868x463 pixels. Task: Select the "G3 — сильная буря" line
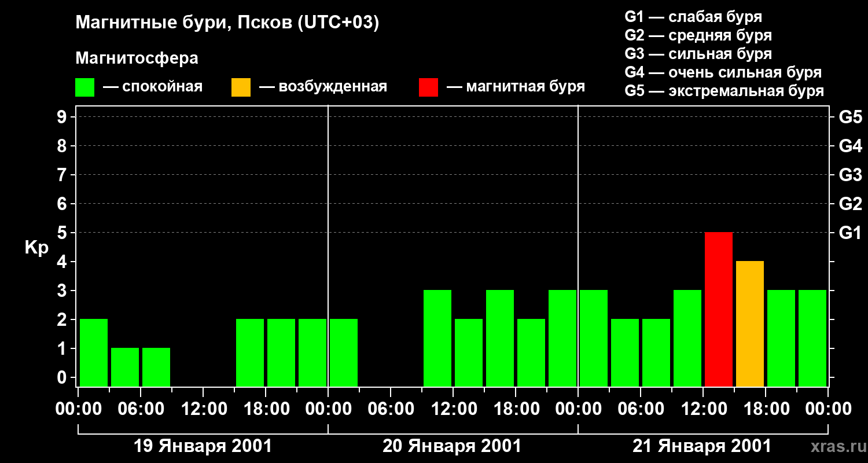click(698, 54)
